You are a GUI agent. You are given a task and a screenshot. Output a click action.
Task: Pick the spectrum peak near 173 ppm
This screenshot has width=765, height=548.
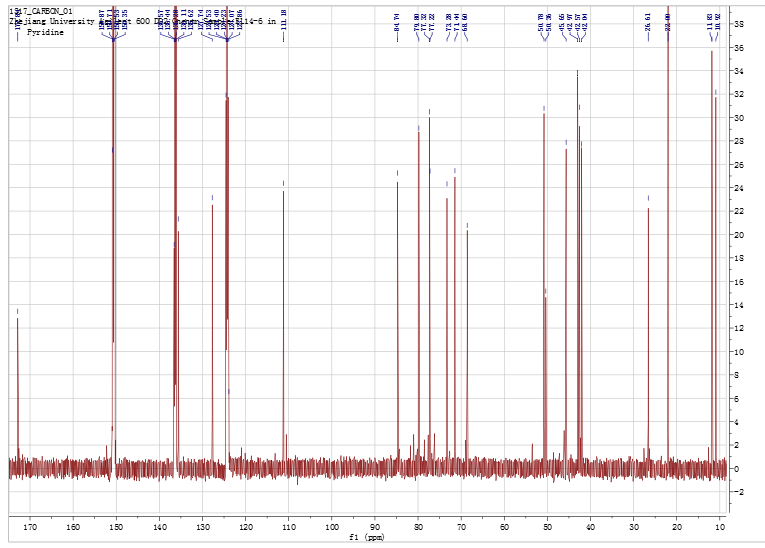(18, 390)
